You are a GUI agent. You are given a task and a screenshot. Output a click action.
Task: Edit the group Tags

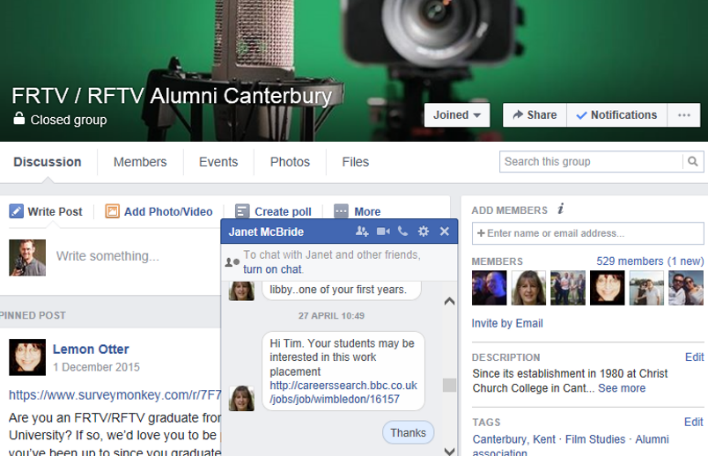pos(694,422)
